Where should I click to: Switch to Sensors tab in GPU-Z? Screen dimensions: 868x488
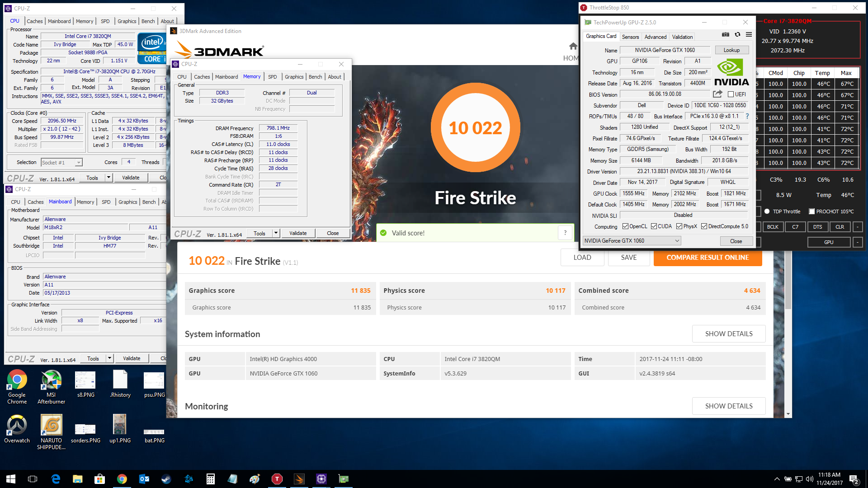point(630,37)
